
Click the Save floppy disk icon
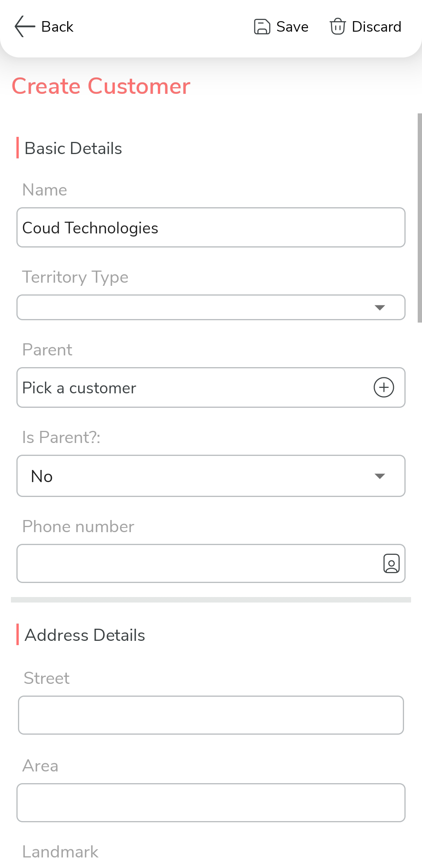pos(262,27)
